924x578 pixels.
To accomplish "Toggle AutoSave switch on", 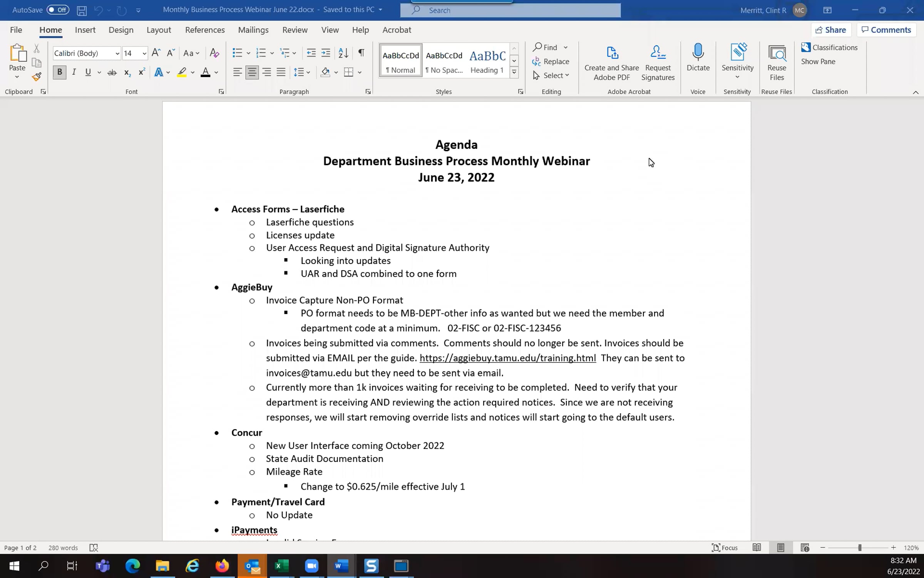I will (x=58, y=10).
